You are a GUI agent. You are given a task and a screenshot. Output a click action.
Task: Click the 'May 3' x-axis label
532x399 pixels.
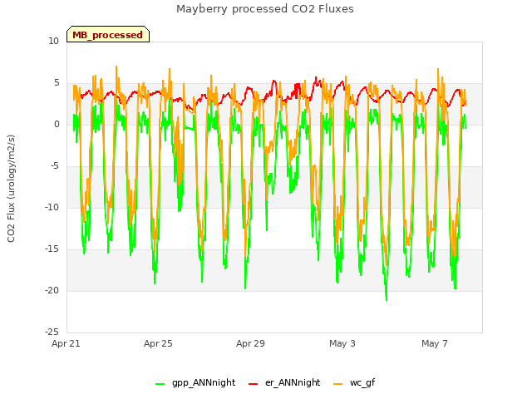click(342, 343)
